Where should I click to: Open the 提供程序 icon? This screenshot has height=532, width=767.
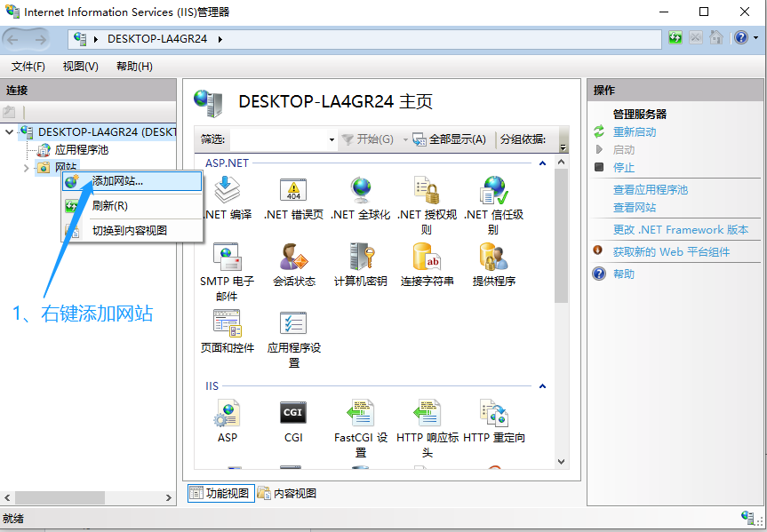(x=493, y=258)
